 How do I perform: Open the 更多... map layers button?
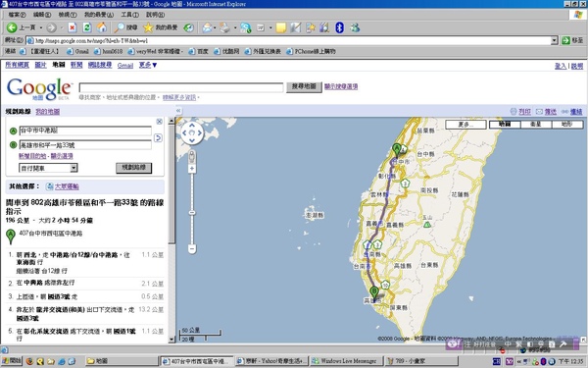pyautogui.click(x=465, y=125)
